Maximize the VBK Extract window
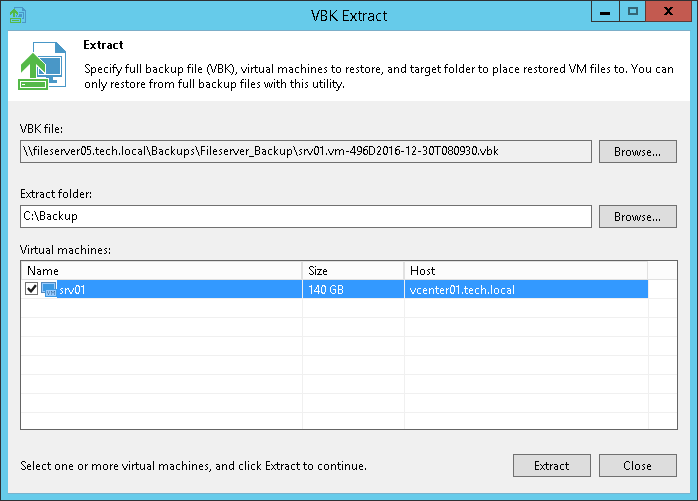The width and height of the screenshot is (698, 501). tap(632, 13)
